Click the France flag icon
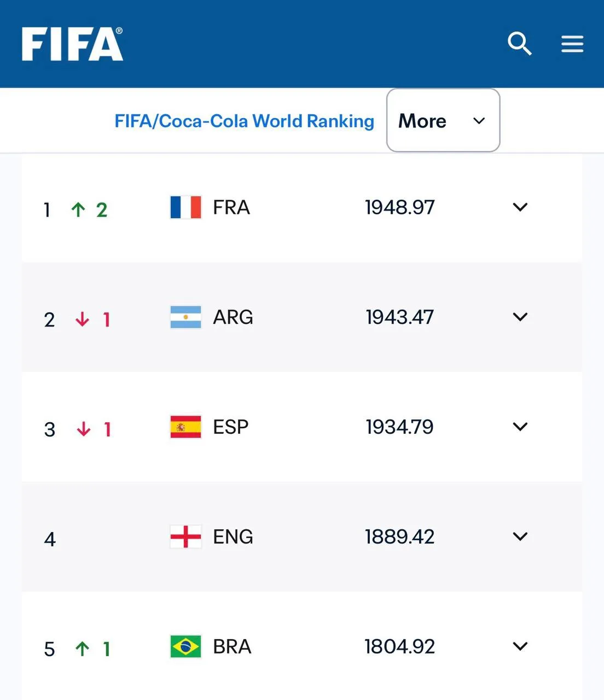 185,207
